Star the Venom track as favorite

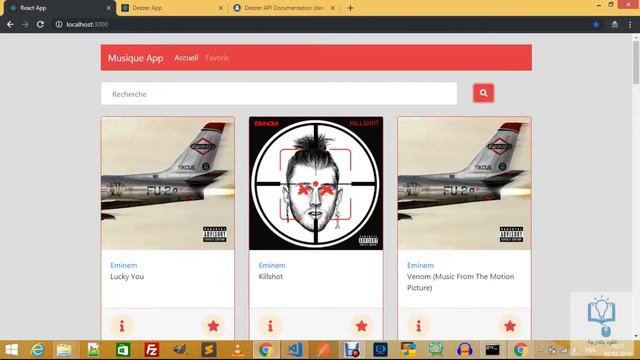click(x=509, y=326)
